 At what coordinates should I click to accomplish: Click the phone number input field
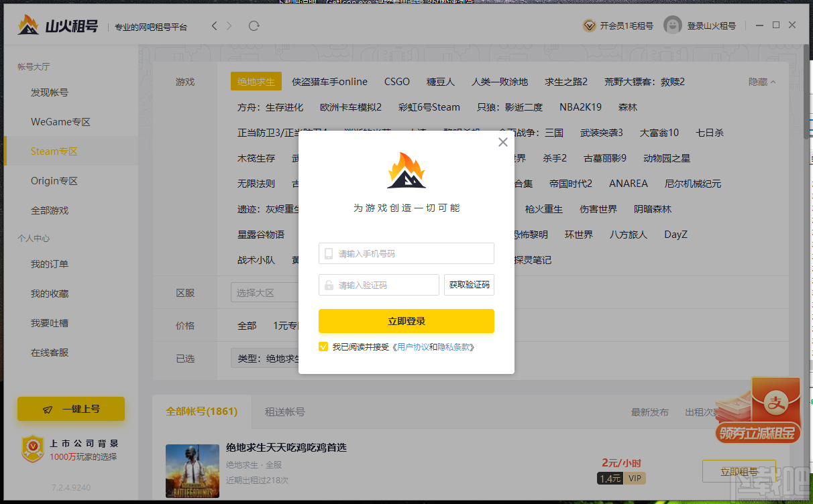tap(406, 253)
